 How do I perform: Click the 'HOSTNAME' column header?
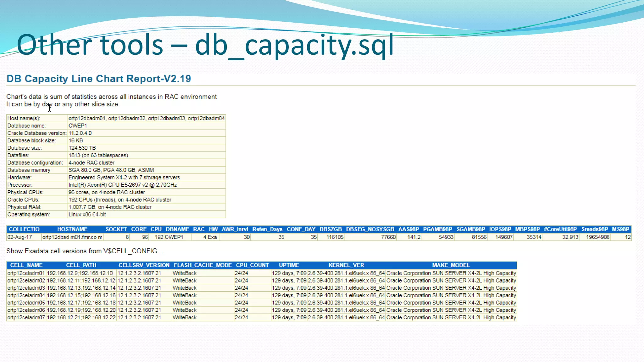[72, 229]
